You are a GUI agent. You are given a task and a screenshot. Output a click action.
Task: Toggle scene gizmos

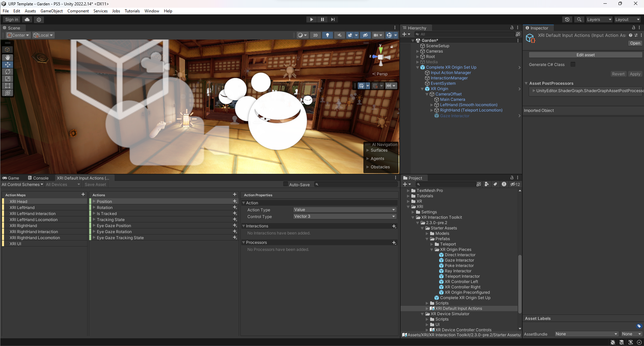tap(389, 35)
